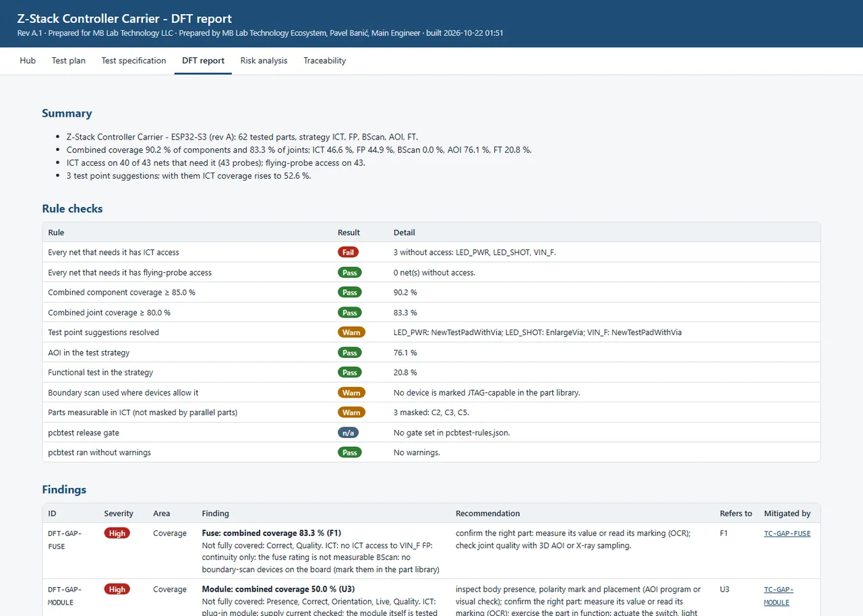Click the 'AOI in the test strategy' rule
The height and width of the screenshot is (616, 863).
click(x=89, y=352)
